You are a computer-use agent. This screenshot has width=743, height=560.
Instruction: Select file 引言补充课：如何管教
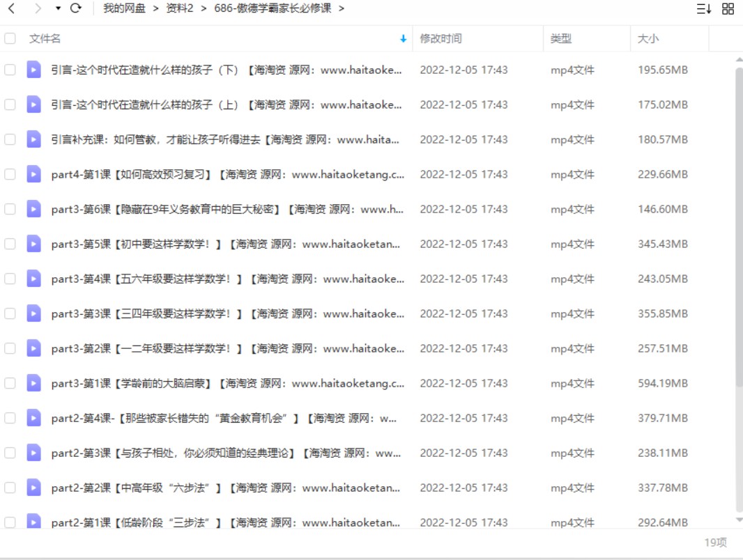225,139
